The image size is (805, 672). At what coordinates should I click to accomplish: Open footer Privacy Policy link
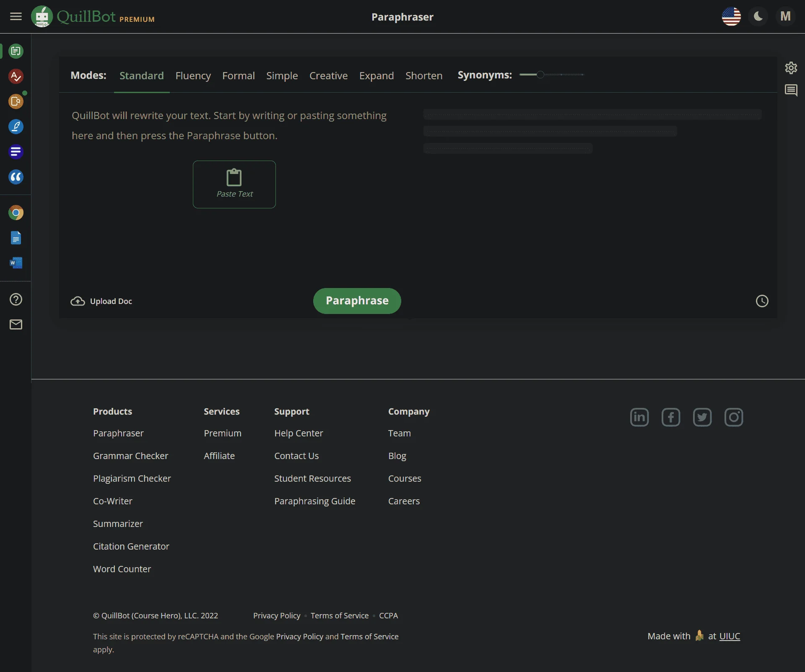[277, 615]
